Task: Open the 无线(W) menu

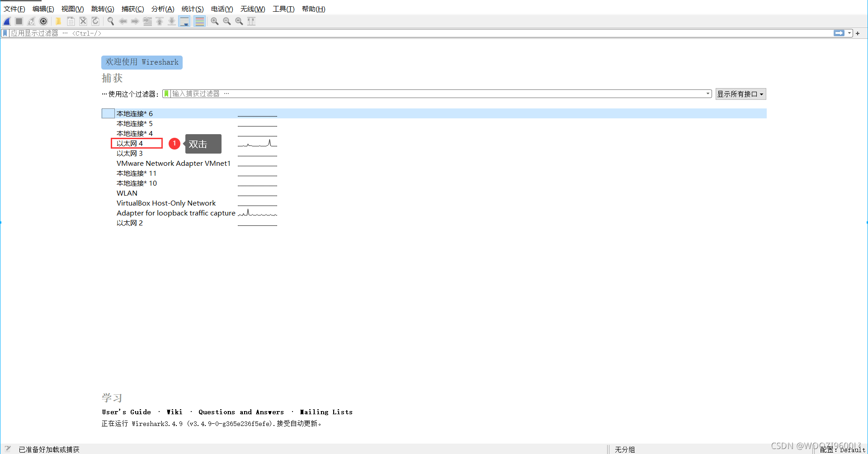Action: pos(253,9)
